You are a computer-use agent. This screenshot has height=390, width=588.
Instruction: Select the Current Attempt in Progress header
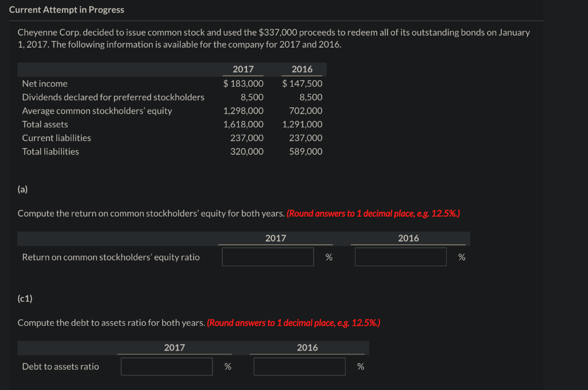click(x=67, y=10)
